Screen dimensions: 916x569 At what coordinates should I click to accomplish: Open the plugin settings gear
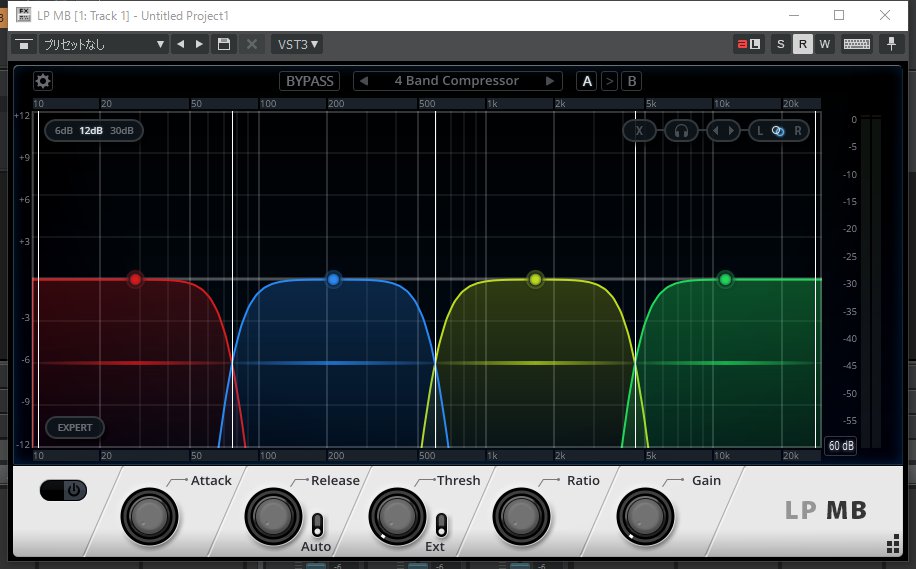click(43, 81)
